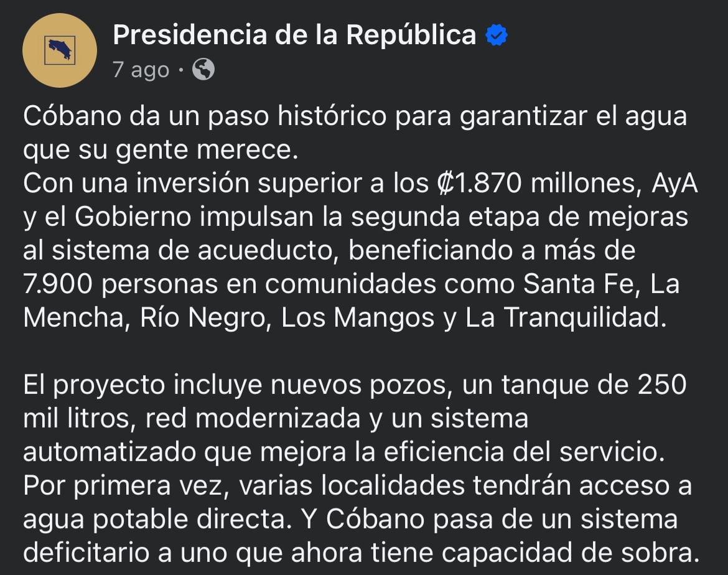Image resolution: width=728 pixels, height=575 pixels.
Task: Click the verification checkmark next to the page name
Action: pyautogui.click(x=497, y=35)
